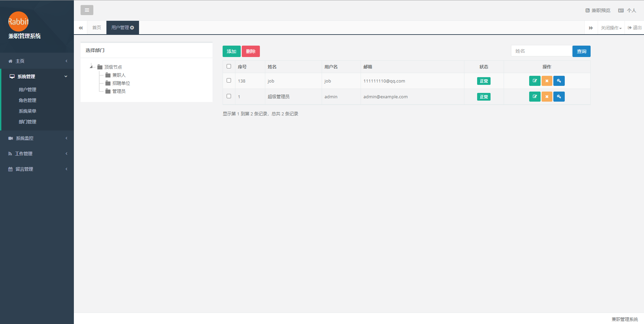Viewport: 644px width, 324px height.
Task: Expand the 系统监控 sidebar menu
Action: [37, 138]
